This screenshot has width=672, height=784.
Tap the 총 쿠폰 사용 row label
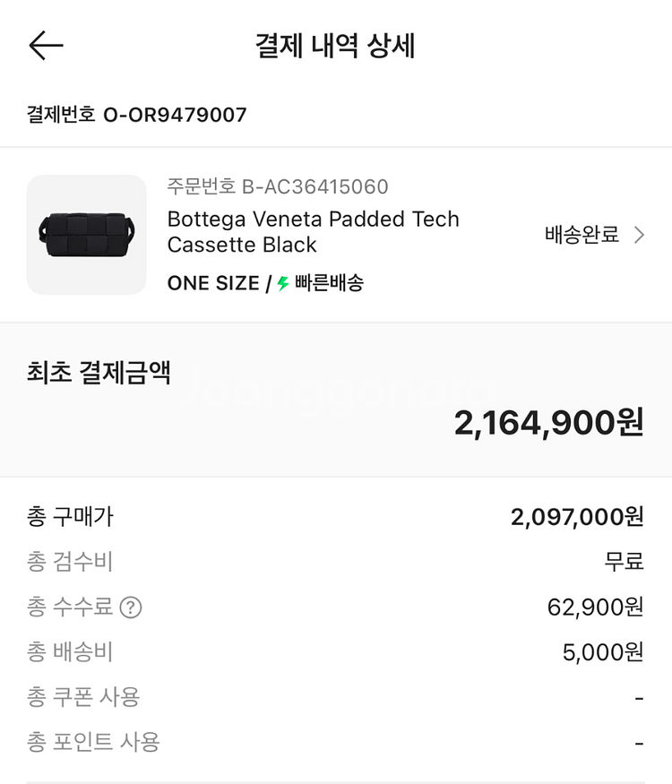coord(83,696)
